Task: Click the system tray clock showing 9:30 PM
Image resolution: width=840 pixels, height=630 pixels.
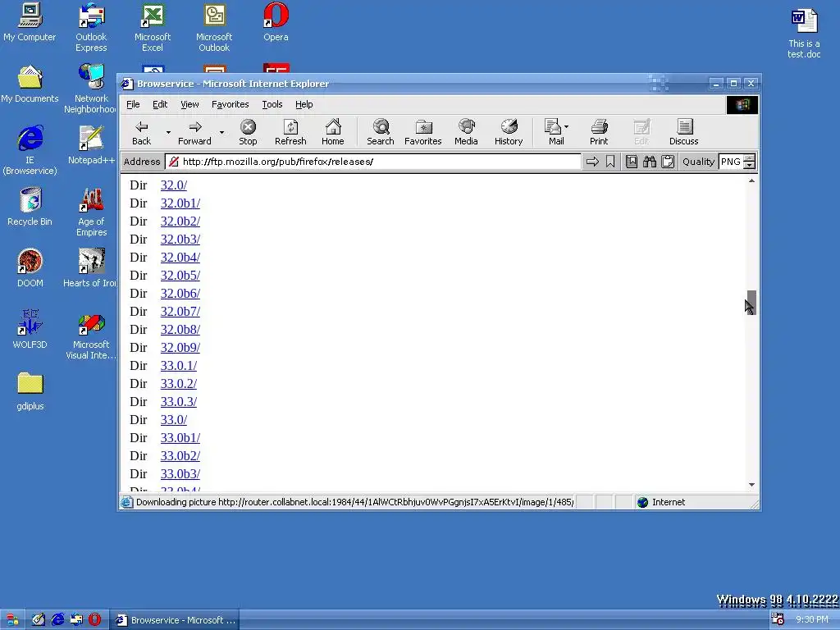Action: pyautogui.click(x=811, y=620)
